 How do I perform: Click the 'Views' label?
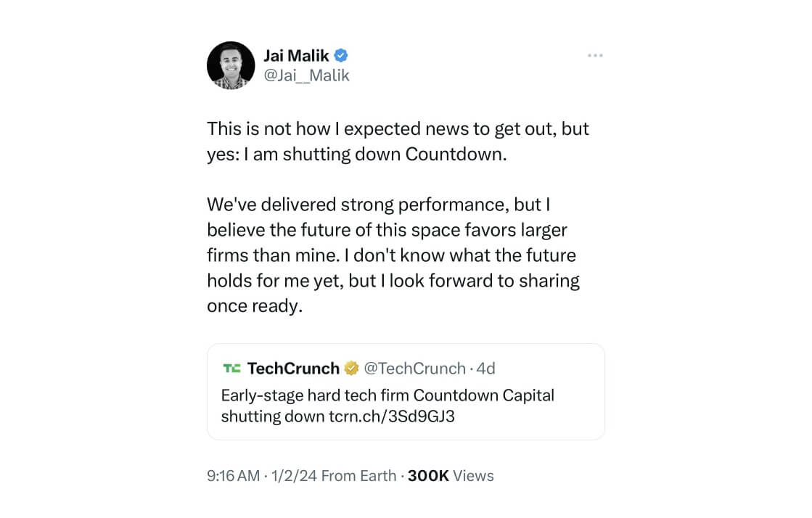click(x=474, y=476)
